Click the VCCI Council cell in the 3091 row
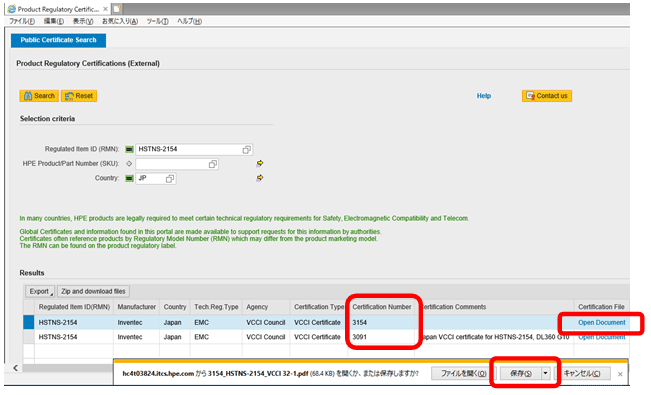 [266, 337]
